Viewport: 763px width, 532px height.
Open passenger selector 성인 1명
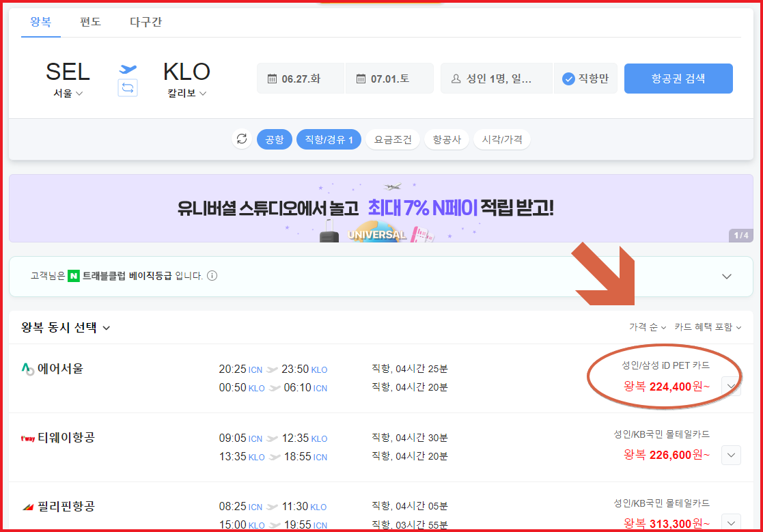coord(497,79)
